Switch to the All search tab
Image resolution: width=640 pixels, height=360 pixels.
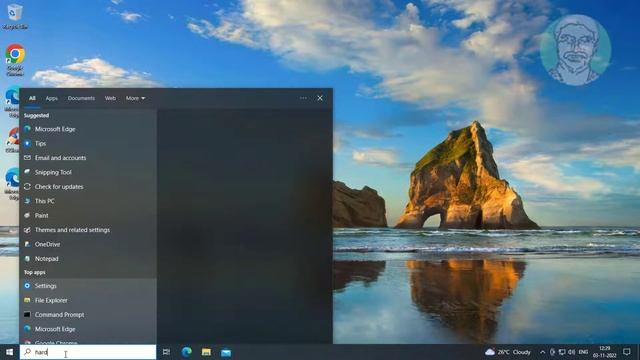point(32,98)
